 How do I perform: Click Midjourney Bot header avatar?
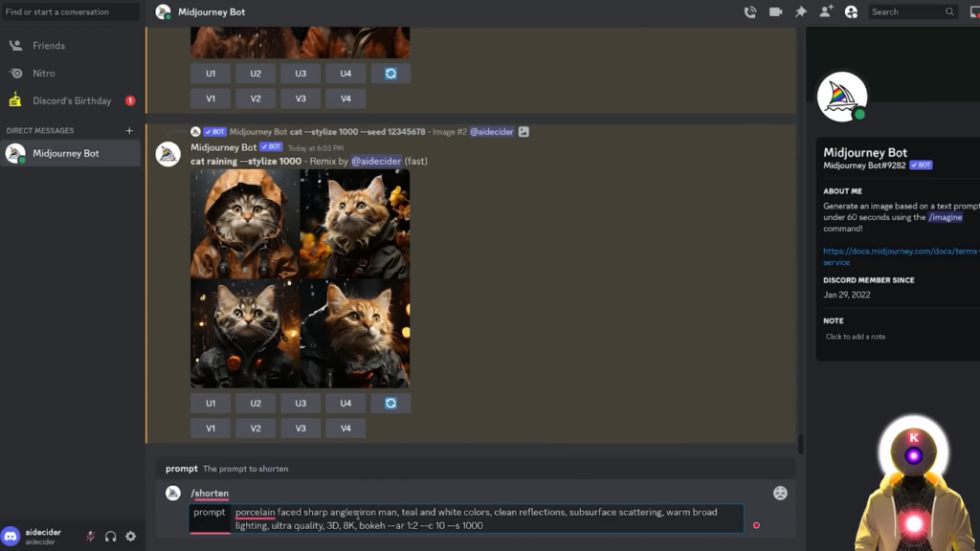163,11
